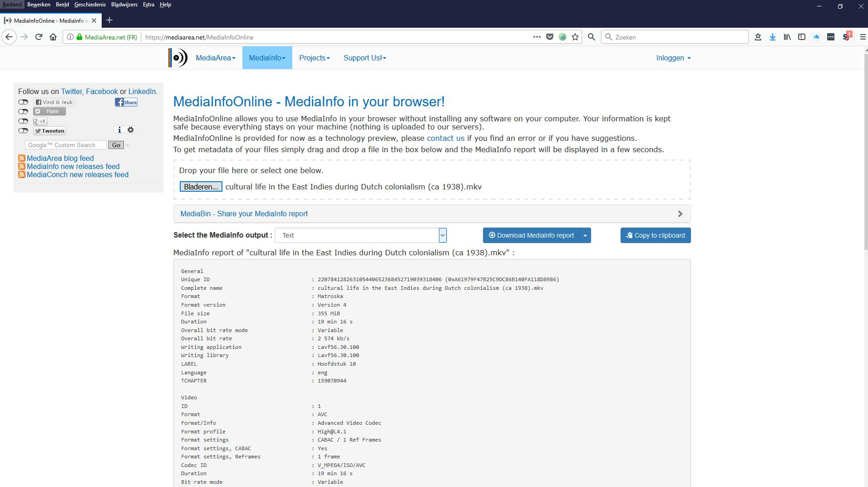868x487 pixels.
Task: Click the social widget info icon
Action: pos(119,130)
